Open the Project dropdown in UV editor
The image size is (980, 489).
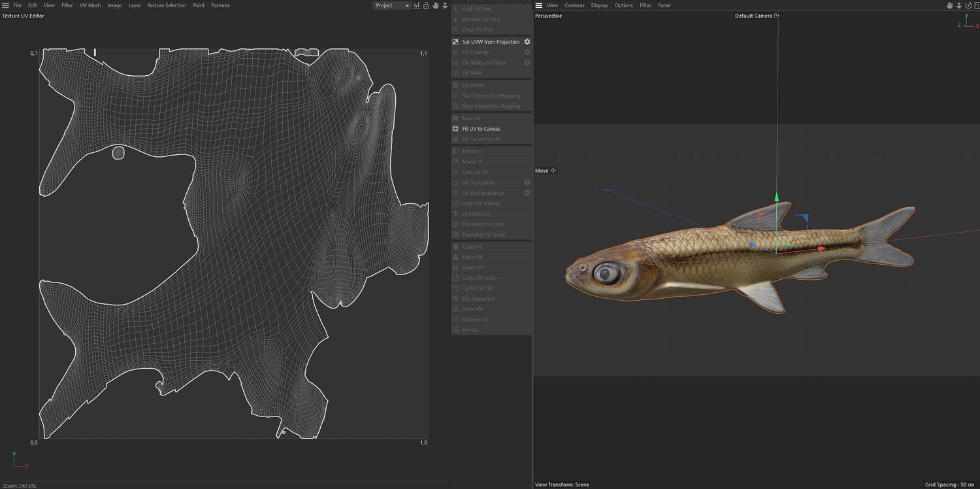click(x=392, y=5)
